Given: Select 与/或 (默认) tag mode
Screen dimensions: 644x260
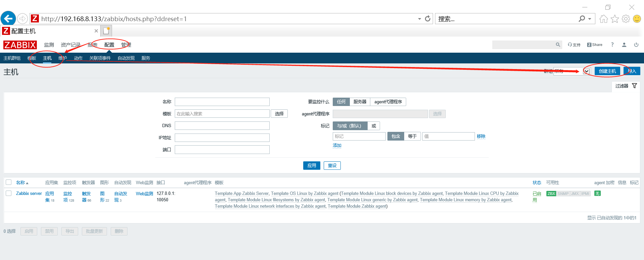Looking at the screenshot, I should [x=350, y=126].
